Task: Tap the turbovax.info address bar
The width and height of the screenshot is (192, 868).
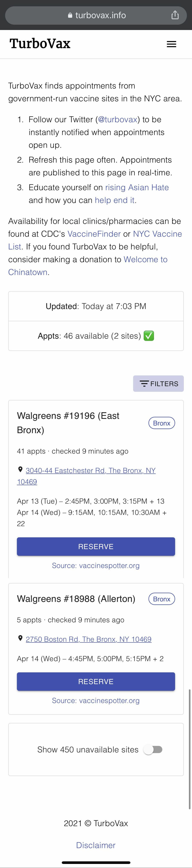Action: click(x=100, y=16)
